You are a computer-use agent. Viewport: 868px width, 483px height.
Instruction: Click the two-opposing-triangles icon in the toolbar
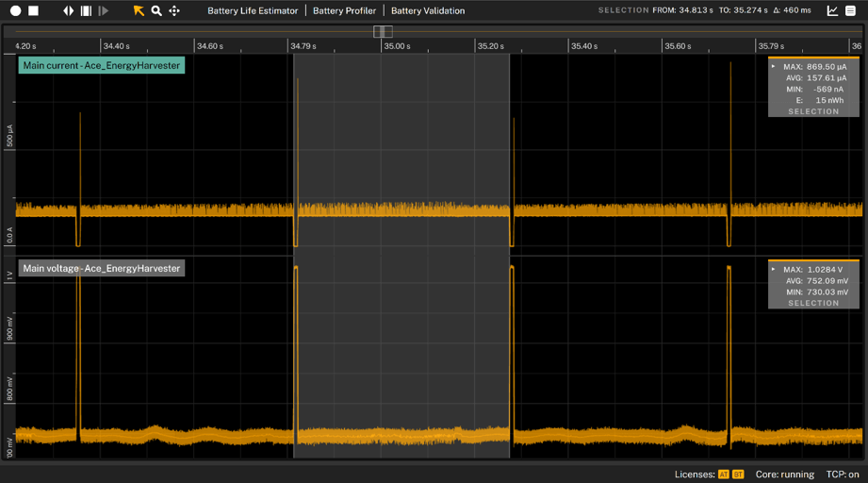click(x=68, y=10)
